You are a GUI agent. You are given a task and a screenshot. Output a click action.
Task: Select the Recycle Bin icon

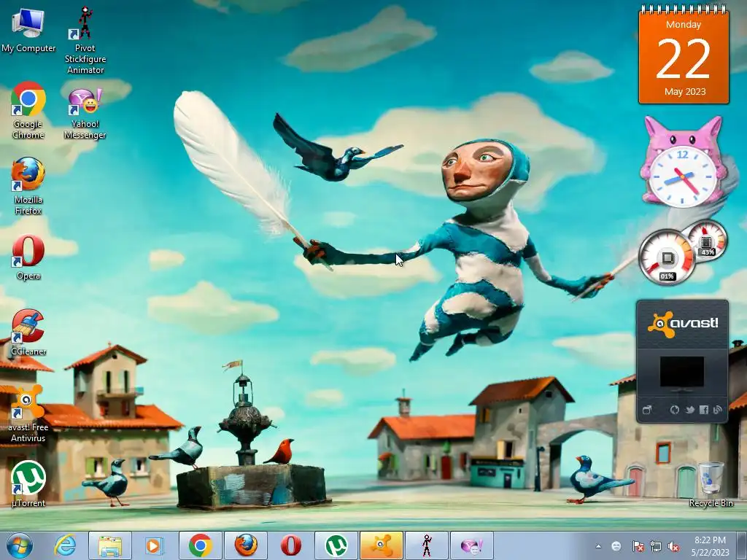[711, 484]
